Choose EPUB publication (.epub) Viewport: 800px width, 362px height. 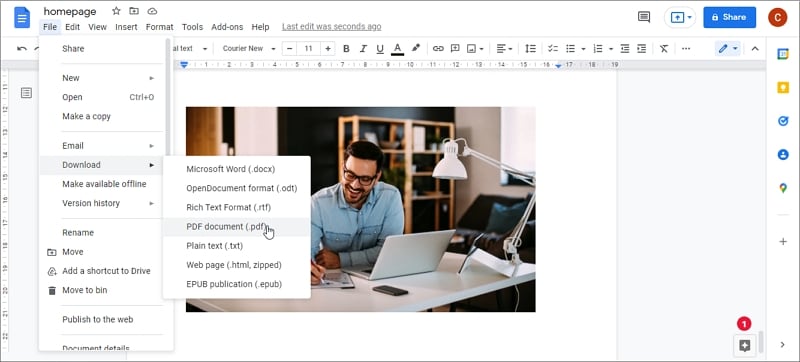click(x=237, y=284)
